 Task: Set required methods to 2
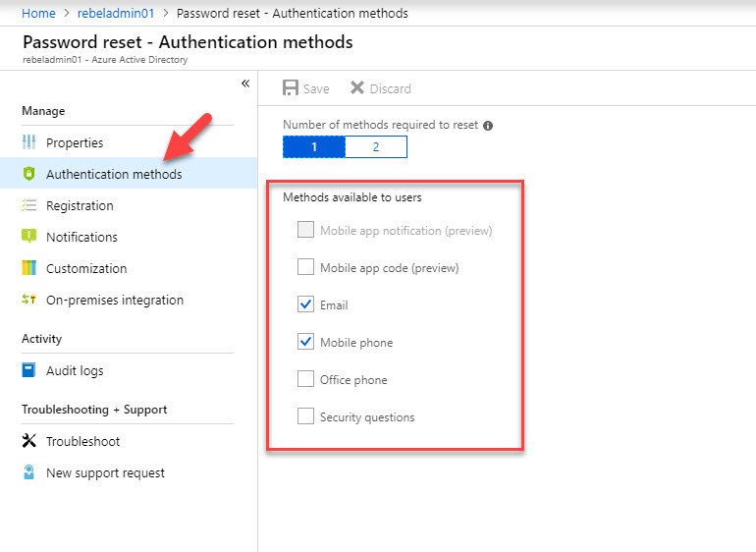(376, 146)
